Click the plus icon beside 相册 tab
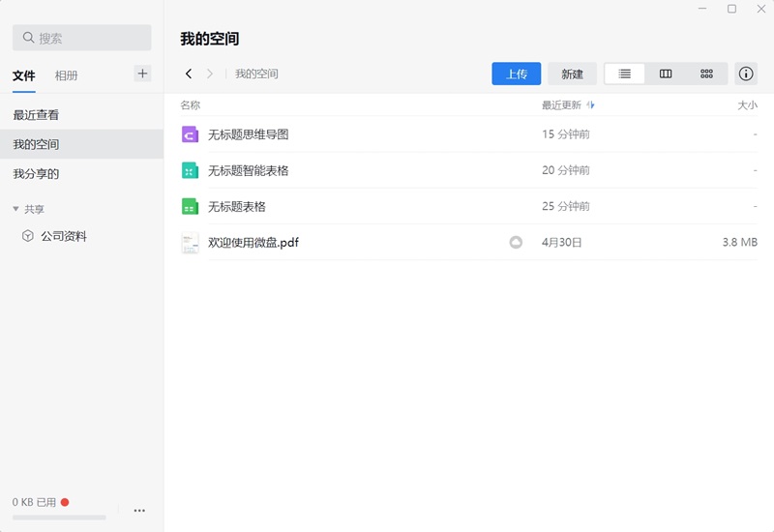The height and width of the screenshot is (532, 774). 142,74
